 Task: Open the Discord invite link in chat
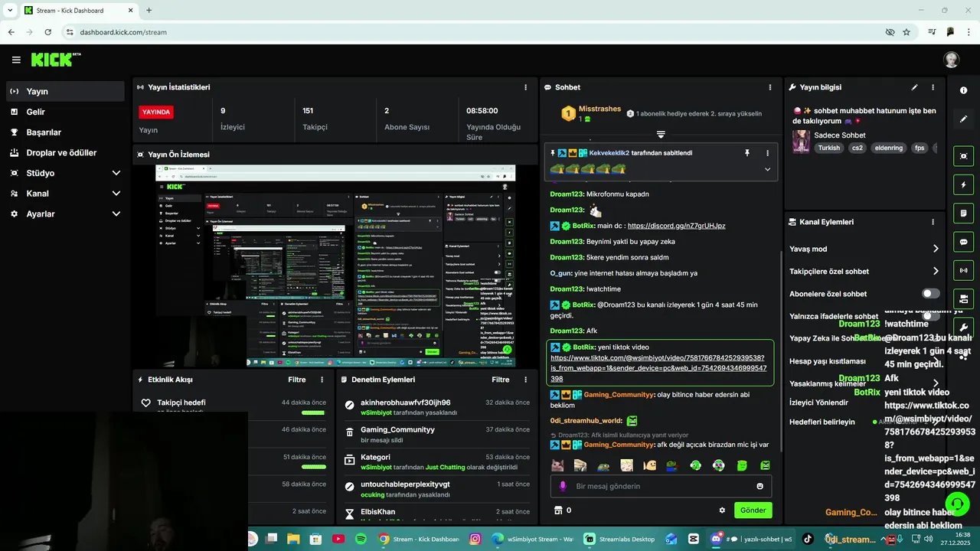676,226
